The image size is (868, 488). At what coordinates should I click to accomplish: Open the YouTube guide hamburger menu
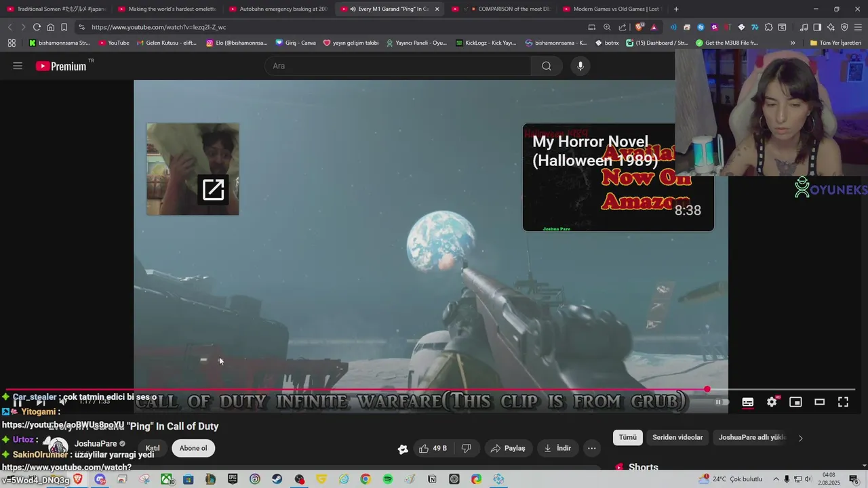click(x=18, y=66)
